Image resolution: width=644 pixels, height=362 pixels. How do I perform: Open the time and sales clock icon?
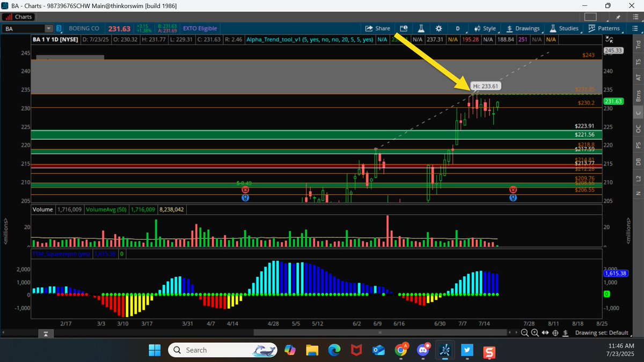click(x=404, y=28)
